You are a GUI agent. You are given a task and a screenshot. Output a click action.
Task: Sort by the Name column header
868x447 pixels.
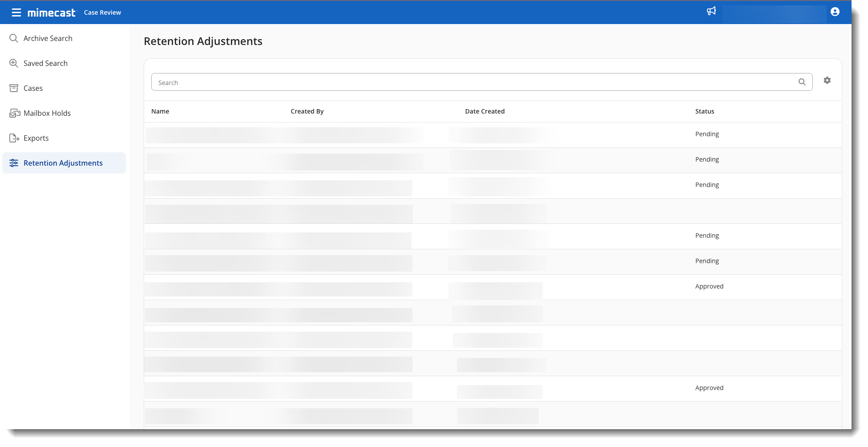[160, 111]
